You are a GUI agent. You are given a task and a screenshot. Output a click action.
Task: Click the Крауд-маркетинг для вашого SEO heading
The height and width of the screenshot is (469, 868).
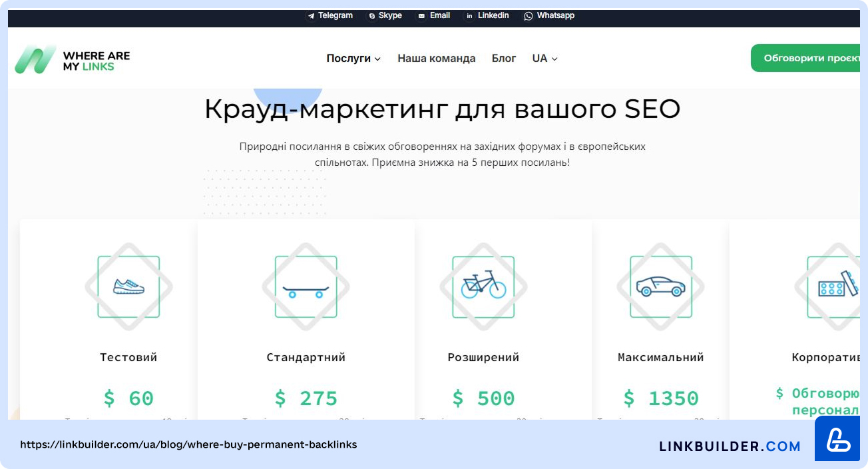coord(443,110)
